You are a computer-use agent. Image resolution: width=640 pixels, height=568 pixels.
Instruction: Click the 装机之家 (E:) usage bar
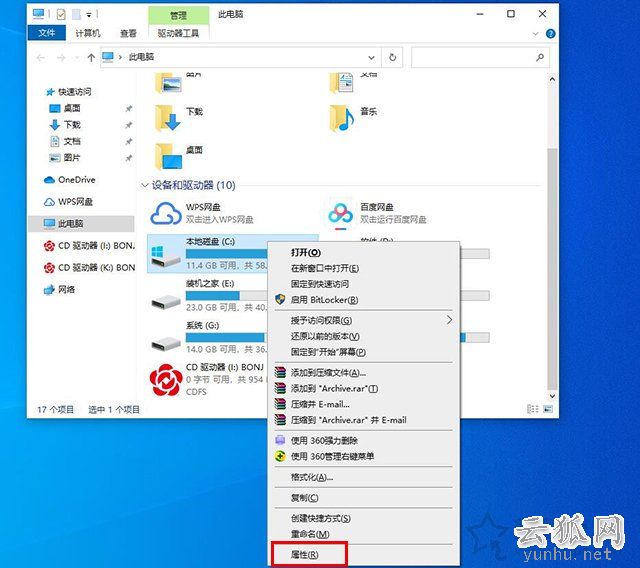pyautogui.click(x=227, y=295)
